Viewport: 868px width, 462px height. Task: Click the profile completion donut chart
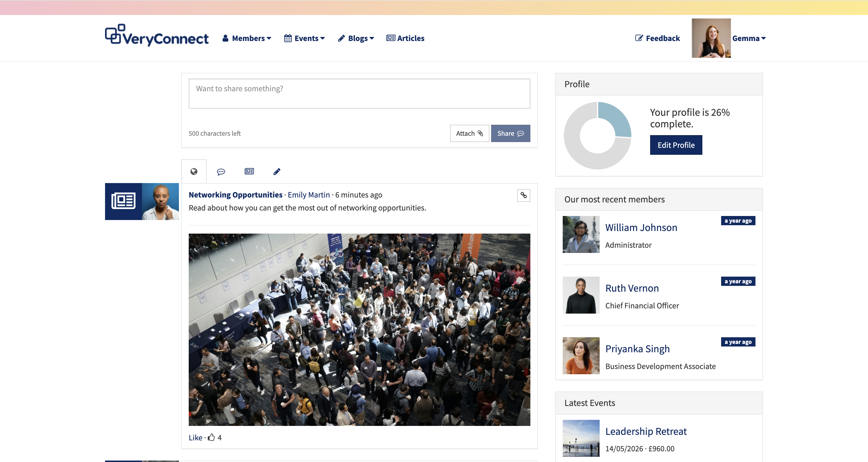click(597, 135)
